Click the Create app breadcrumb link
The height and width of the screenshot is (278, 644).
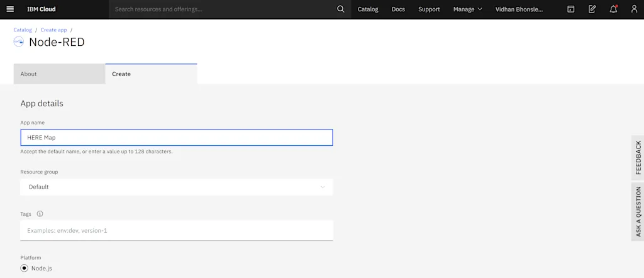[54, 30]
